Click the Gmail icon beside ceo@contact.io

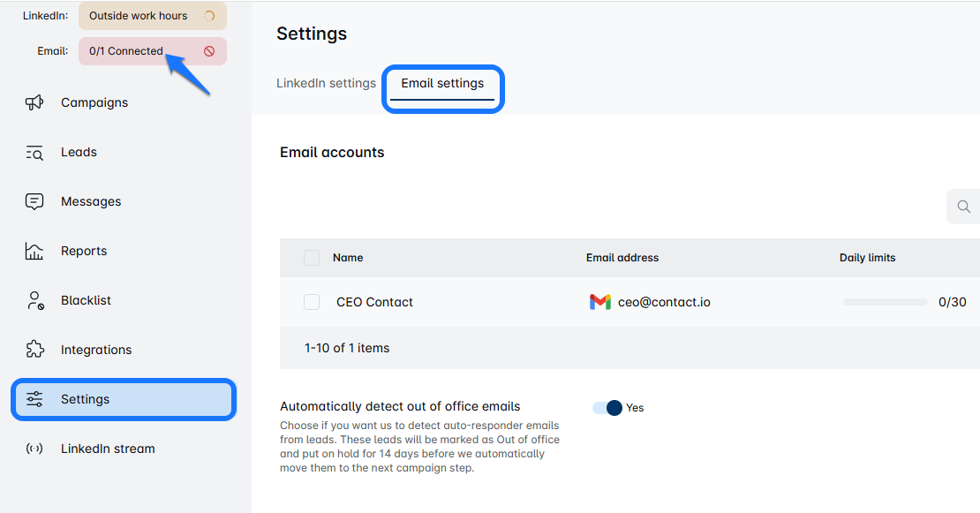click(599, 301)
